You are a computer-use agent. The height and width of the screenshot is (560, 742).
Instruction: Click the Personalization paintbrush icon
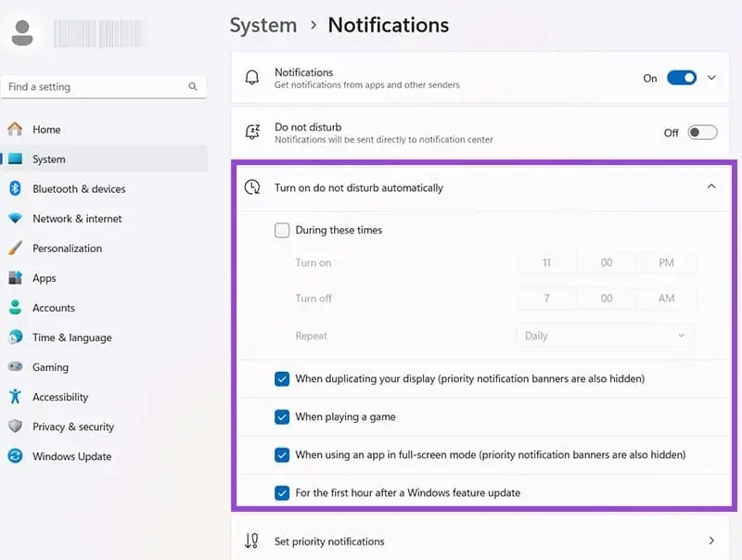15,248
